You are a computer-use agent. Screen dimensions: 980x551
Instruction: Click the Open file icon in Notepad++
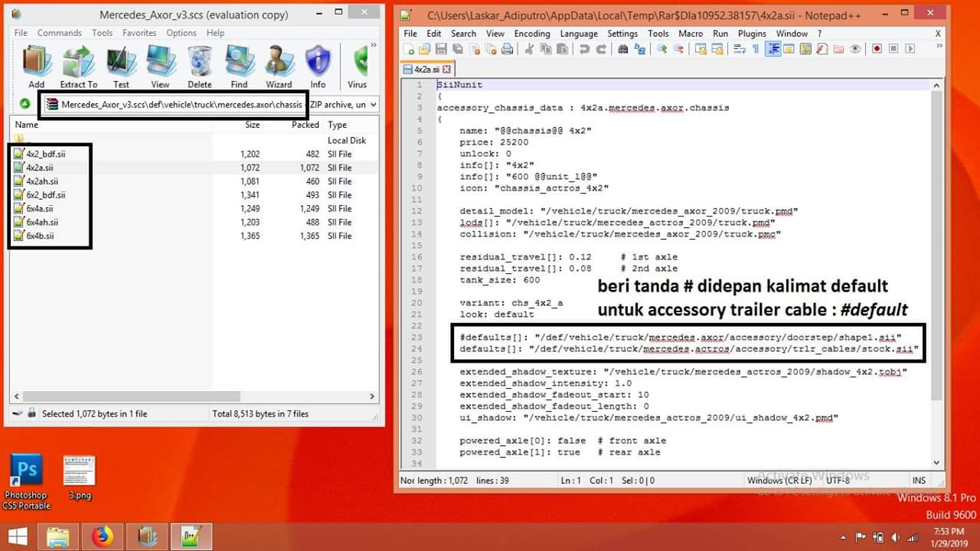(x=424, y=49)
